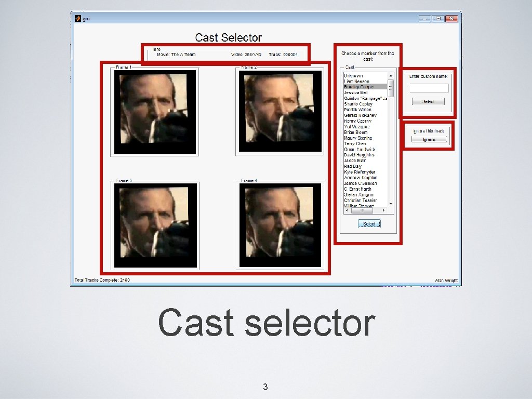The width and height of the screenshot is (532, 399).
Task: Close the gui window
Action: [x=451, y=19]
